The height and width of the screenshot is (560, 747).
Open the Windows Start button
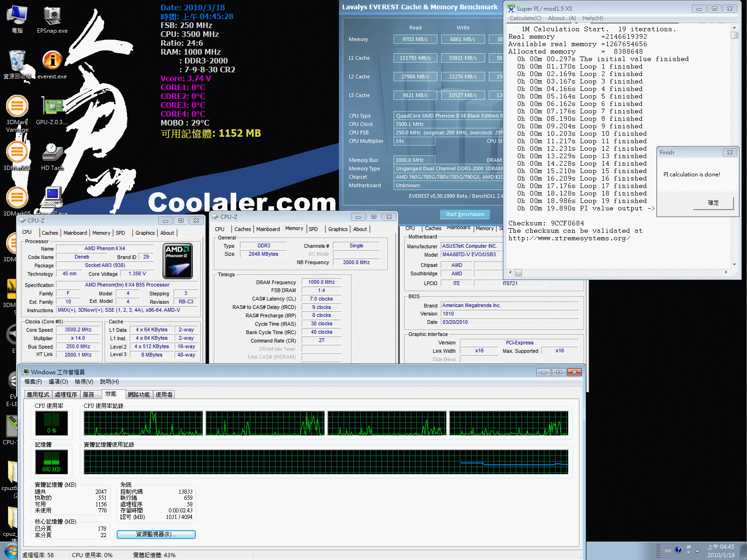pyautogui.click(x=10, y=552)
